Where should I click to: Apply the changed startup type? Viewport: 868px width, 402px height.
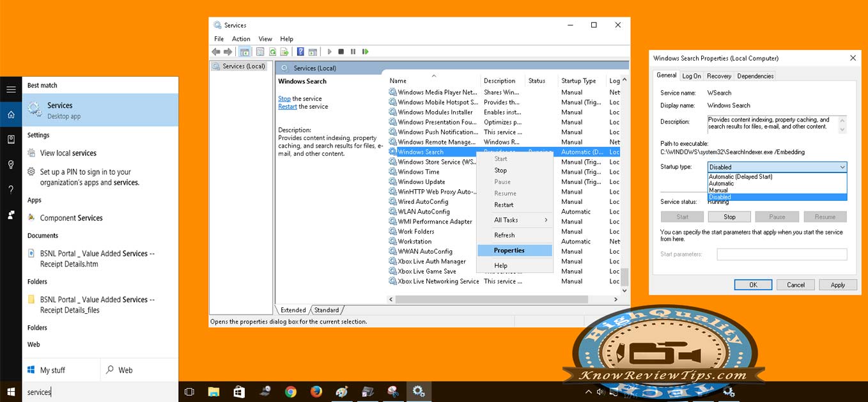837,284
